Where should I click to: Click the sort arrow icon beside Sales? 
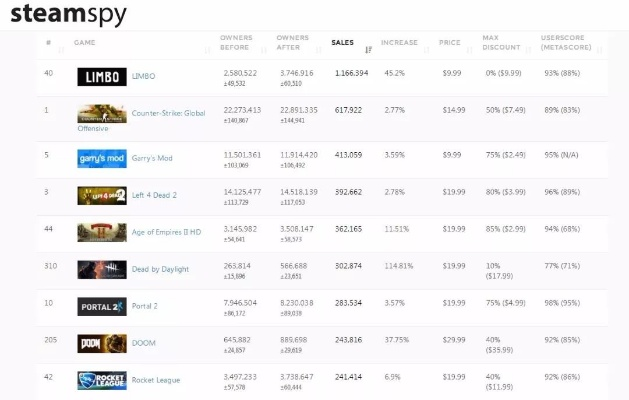point(369,48)
